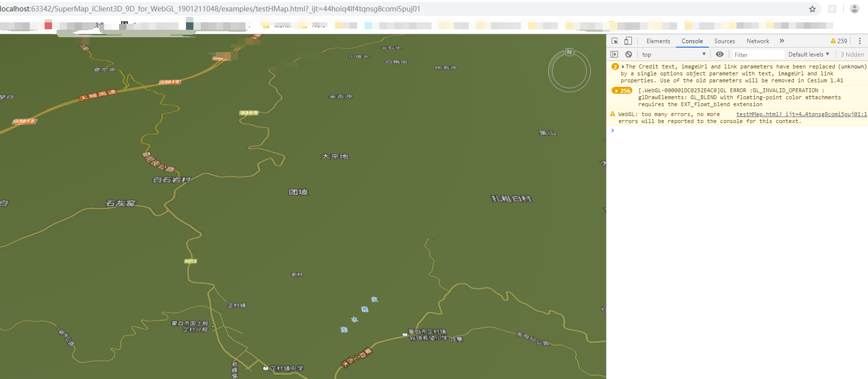Viewport: 868px width, 379px height.
Task: Open the top JavaScript context dropdown
Action: coord(673,55)
